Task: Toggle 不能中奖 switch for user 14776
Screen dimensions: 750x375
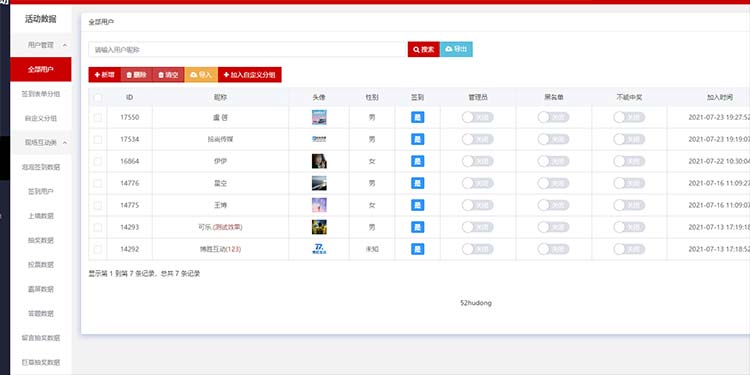Action: 629,183
